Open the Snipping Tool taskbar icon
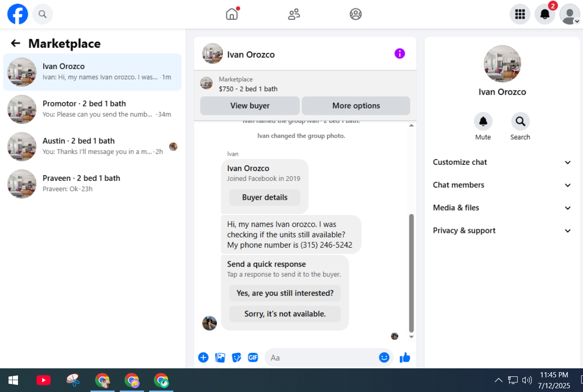Viewport: 583px width, 392px height. (73, 380)
